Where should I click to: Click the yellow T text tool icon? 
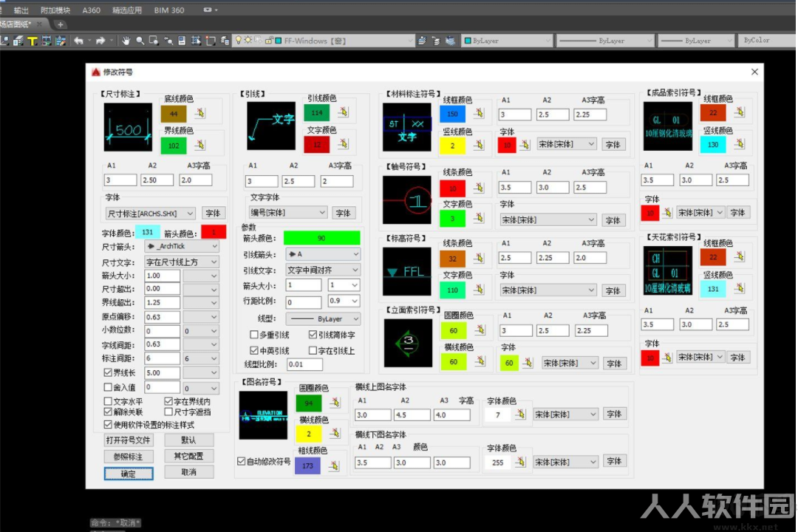coord(33,41)
